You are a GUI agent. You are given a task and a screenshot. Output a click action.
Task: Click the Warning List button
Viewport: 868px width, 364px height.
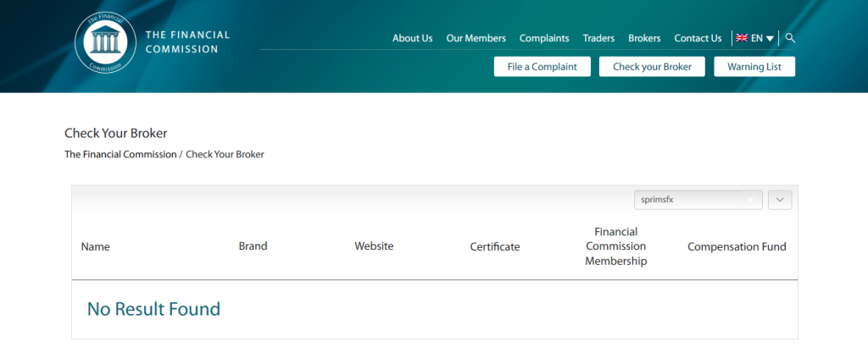(754, 66)
